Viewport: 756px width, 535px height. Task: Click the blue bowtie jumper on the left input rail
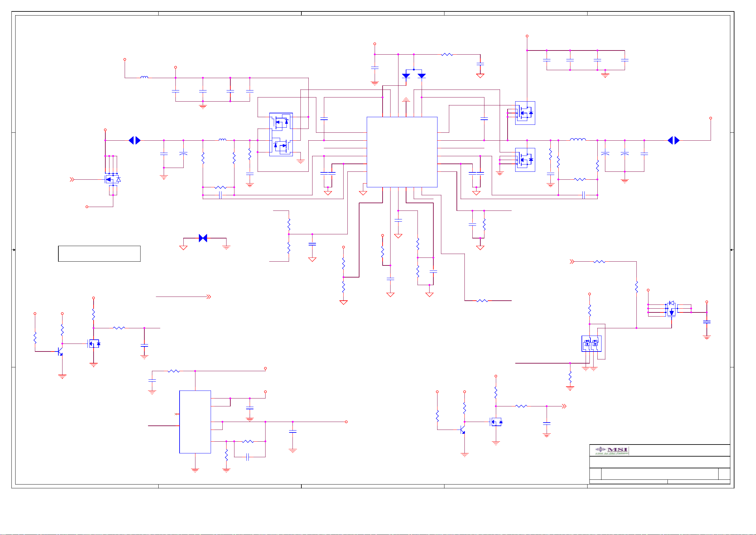click(135, 140)
